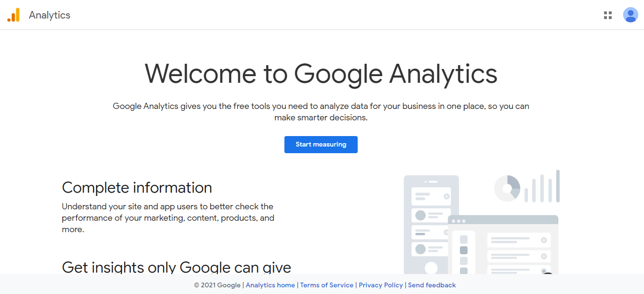Click the Analytics title in the header
This screenshot has width=644, height=294.
coord(49,15)
